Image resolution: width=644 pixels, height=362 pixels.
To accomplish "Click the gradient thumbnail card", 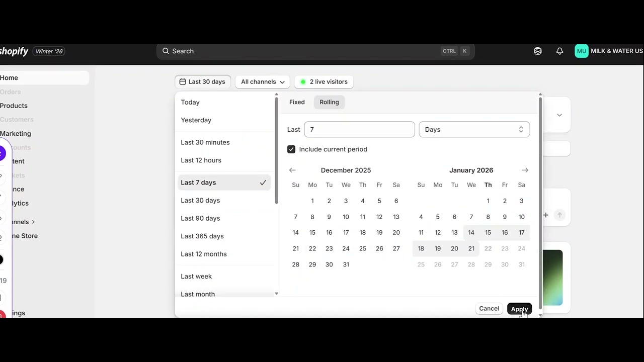I will tap(552, 278).
